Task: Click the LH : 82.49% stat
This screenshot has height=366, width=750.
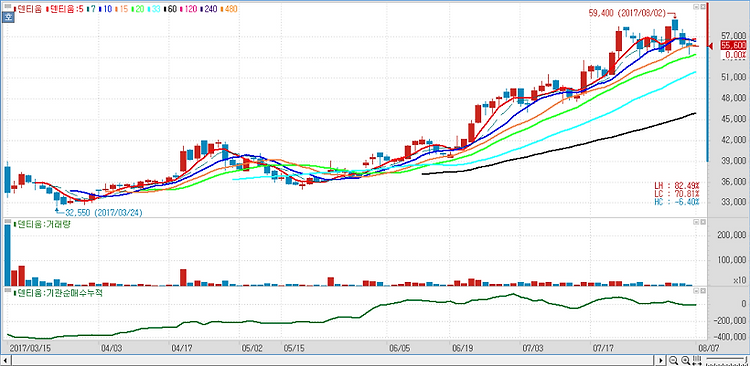Action: point(677,185)
